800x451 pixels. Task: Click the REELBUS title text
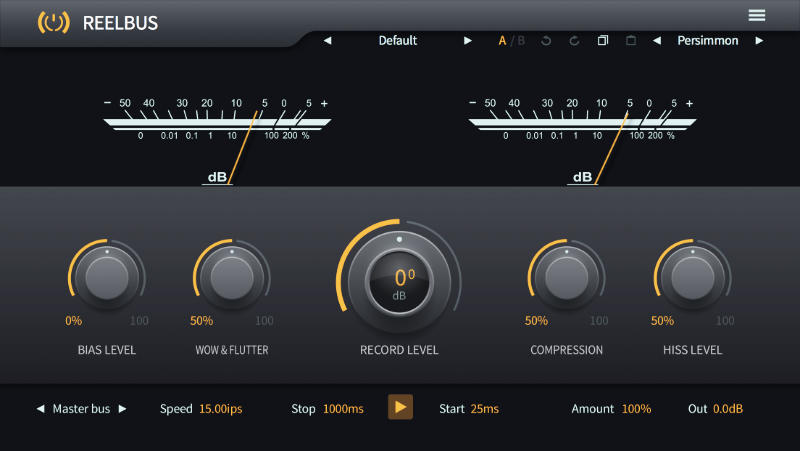(120, 23)
